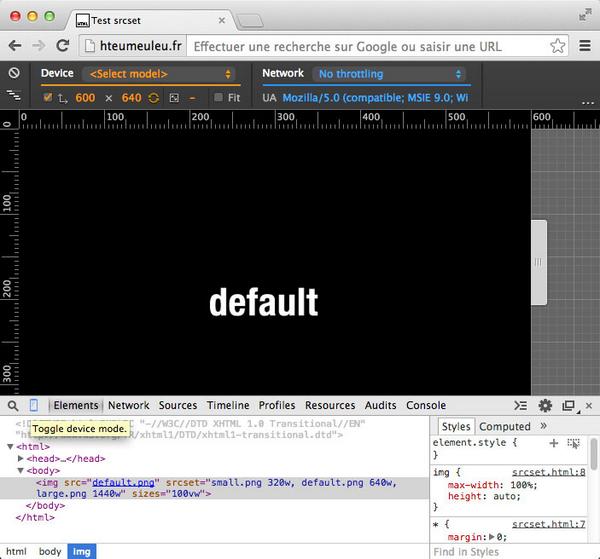The height and width of the screenshot is (559, 600).
Task: Click the inspect element magnifier icon
Action: pyautogui.click(x=12, y=405)
